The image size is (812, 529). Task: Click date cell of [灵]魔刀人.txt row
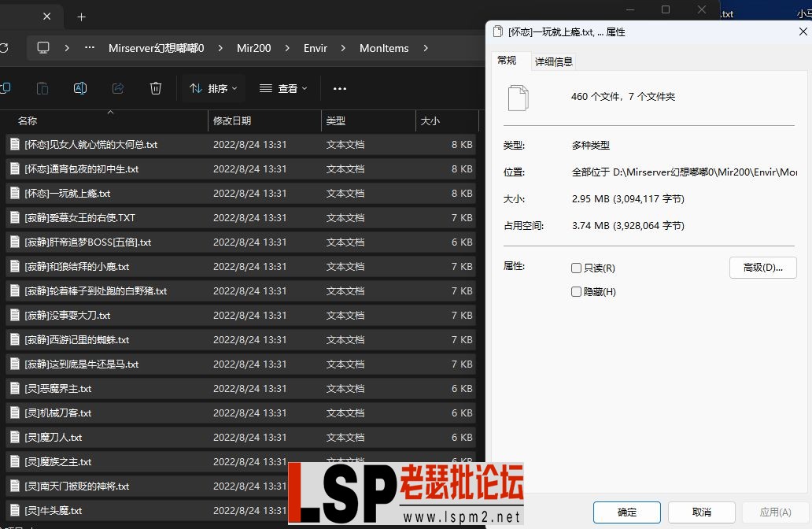coord(249,437)
